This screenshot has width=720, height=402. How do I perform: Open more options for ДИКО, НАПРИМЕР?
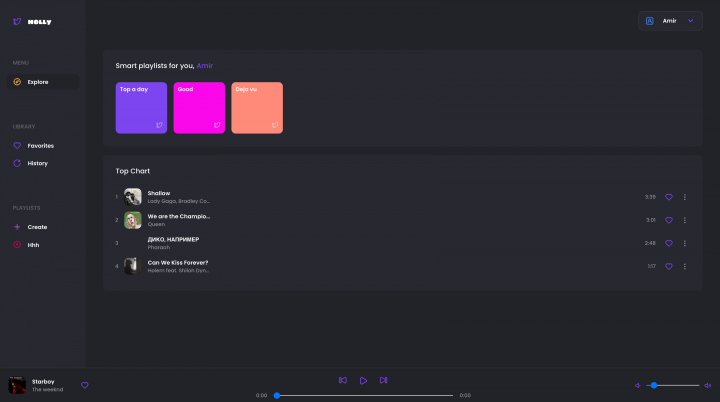[x=685, y=243]
